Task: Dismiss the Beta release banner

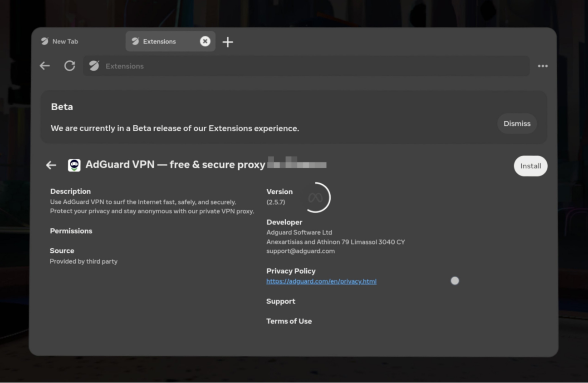Action: pyautogui.click(x=517, y=123)
